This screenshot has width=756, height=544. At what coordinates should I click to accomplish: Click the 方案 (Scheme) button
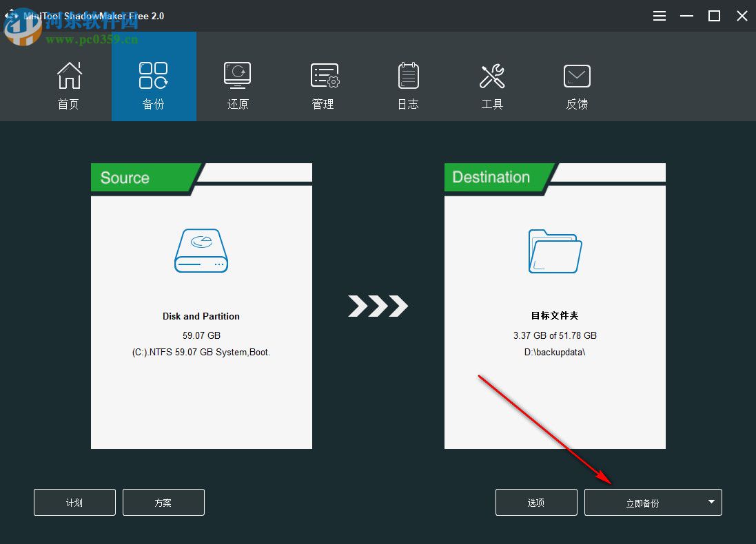click(163, 502)
